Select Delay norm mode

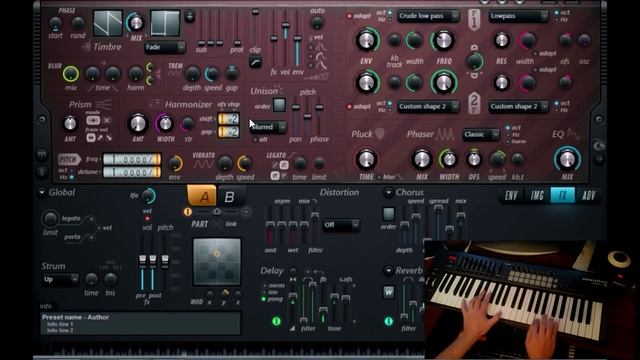(264, 286)
